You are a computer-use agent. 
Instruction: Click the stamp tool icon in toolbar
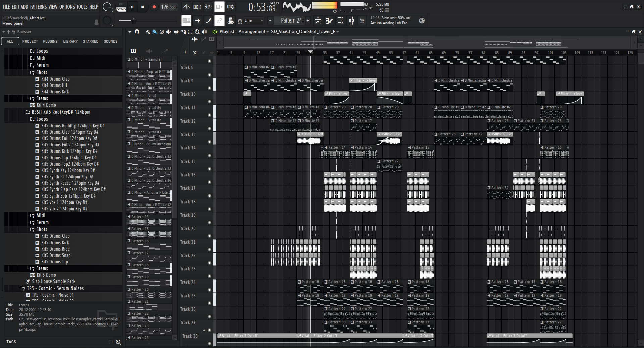[230, 21]
